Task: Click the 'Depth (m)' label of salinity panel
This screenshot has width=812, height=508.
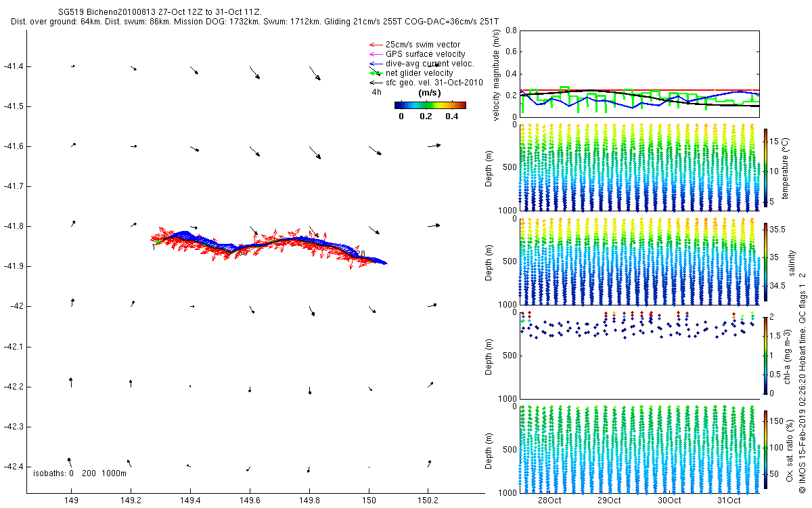Action: (x=489, y=261)
